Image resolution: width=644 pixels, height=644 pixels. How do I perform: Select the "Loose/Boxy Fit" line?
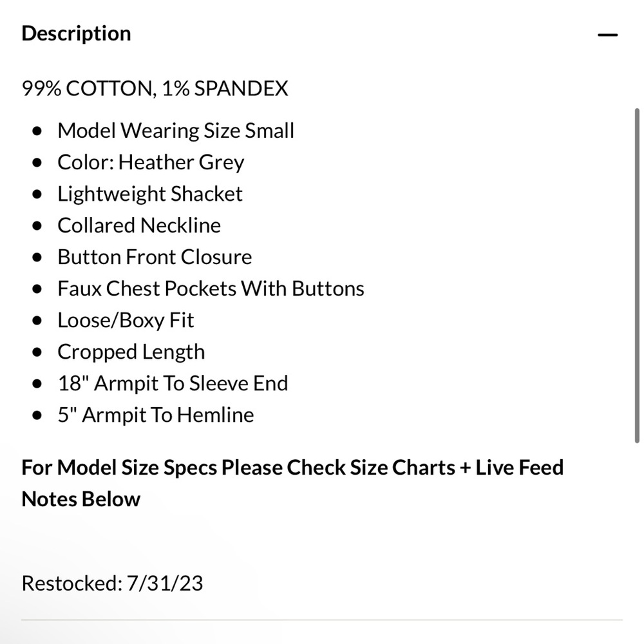[126, 320]
